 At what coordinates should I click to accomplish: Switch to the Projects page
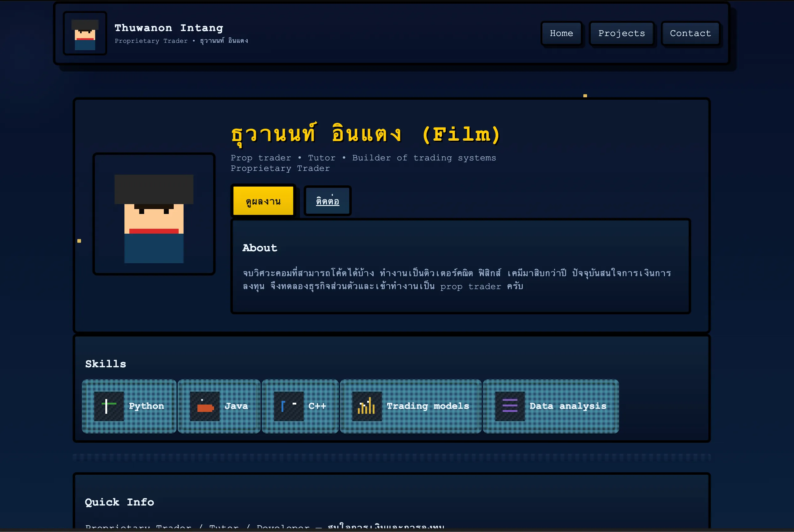(x=622, y=33)
